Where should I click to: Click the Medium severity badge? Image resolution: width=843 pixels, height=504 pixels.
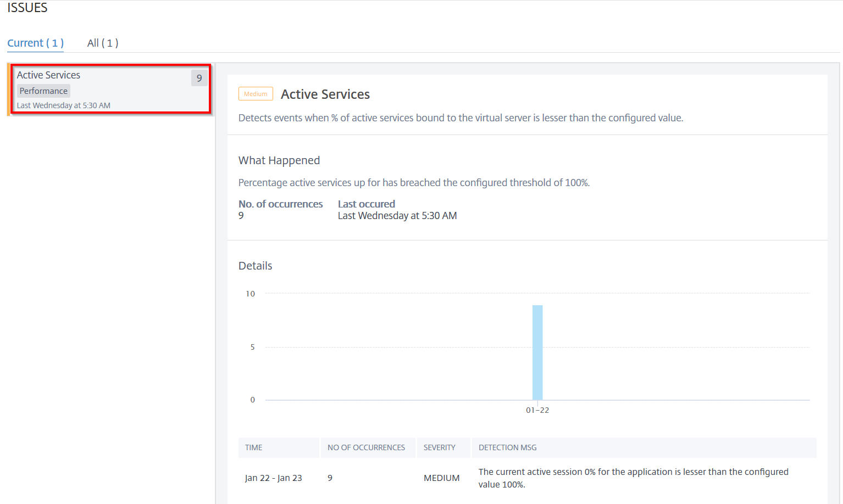tap(256, 94)
